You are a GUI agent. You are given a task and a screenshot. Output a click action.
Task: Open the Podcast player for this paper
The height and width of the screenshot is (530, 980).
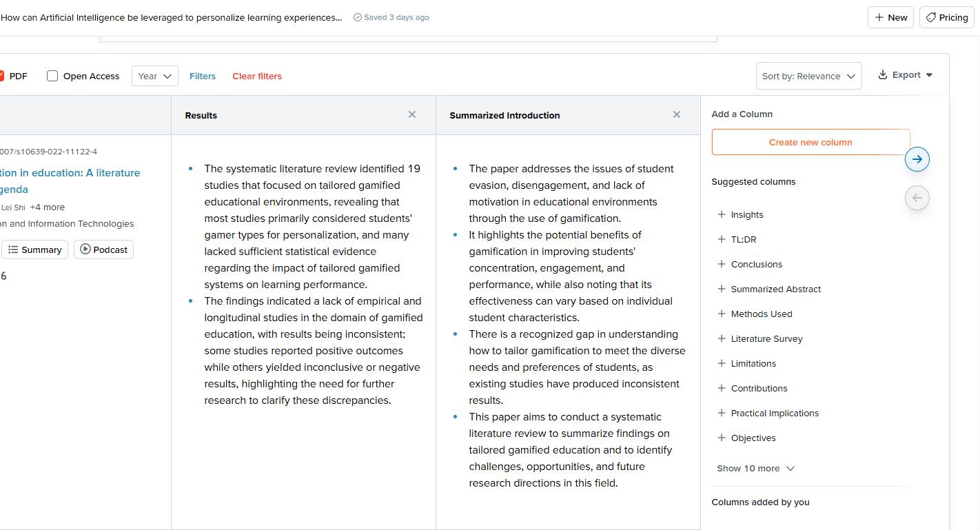[x=103, y=249]
